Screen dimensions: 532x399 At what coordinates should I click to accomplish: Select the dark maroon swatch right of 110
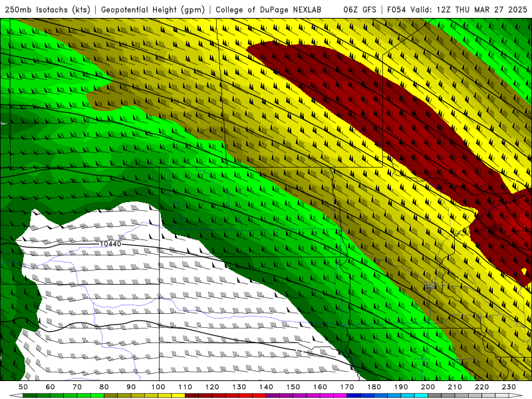192,396
